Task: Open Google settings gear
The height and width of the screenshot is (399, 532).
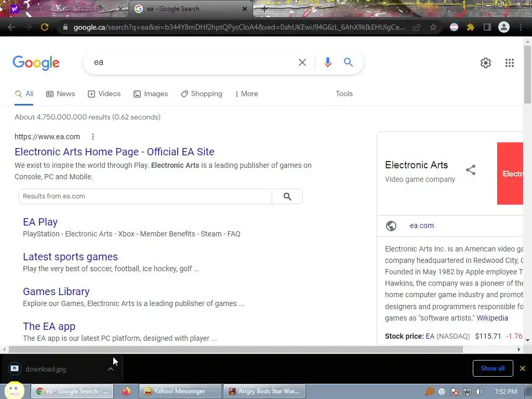Action: click(x=486, y=63)
